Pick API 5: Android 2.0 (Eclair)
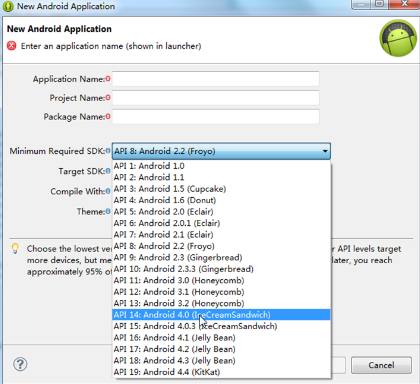The height and width of the screenshot is (384, 420). point(221,212)
